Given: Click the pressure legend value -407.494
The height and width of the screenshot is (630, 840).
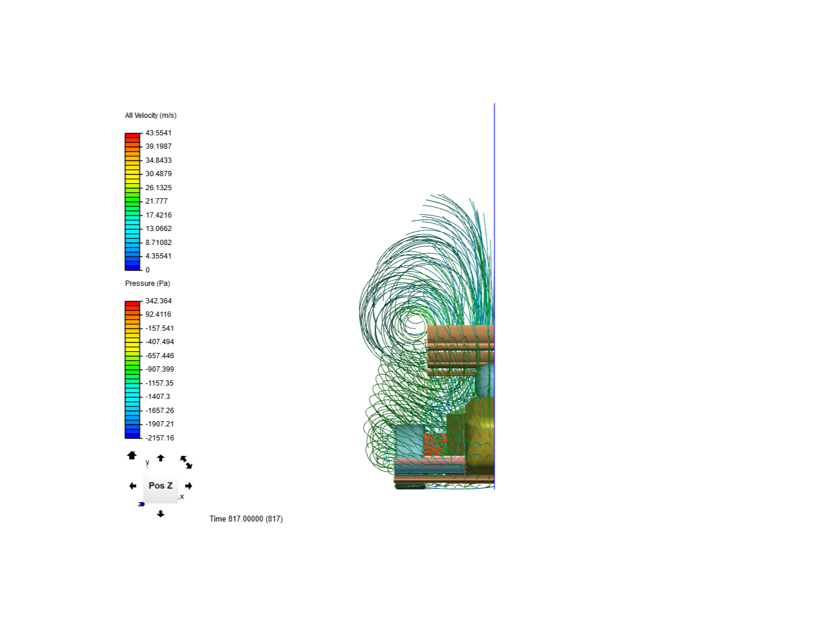Looking at the screenshot, I should point(160,342).
